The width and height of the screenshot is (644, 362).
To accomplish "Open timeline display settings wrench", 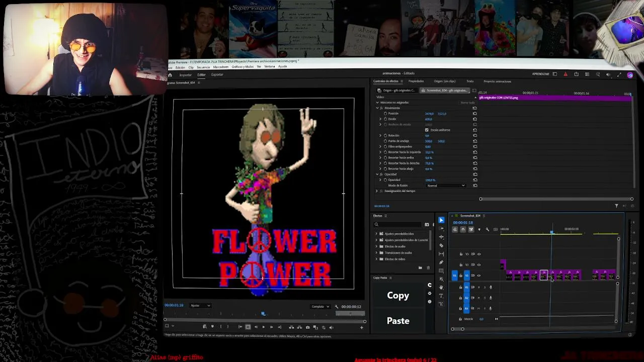I will [x=487, y=229].
